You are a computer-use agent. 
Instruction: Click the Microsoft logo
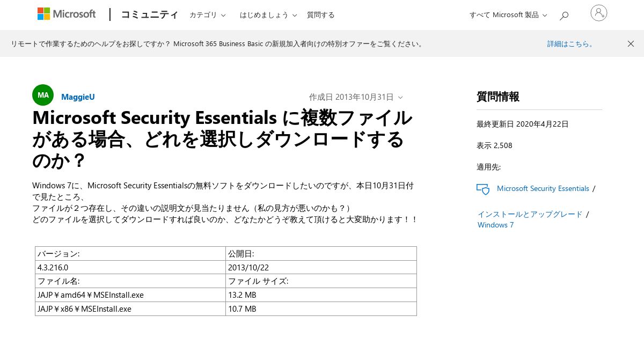pos(67,14)
